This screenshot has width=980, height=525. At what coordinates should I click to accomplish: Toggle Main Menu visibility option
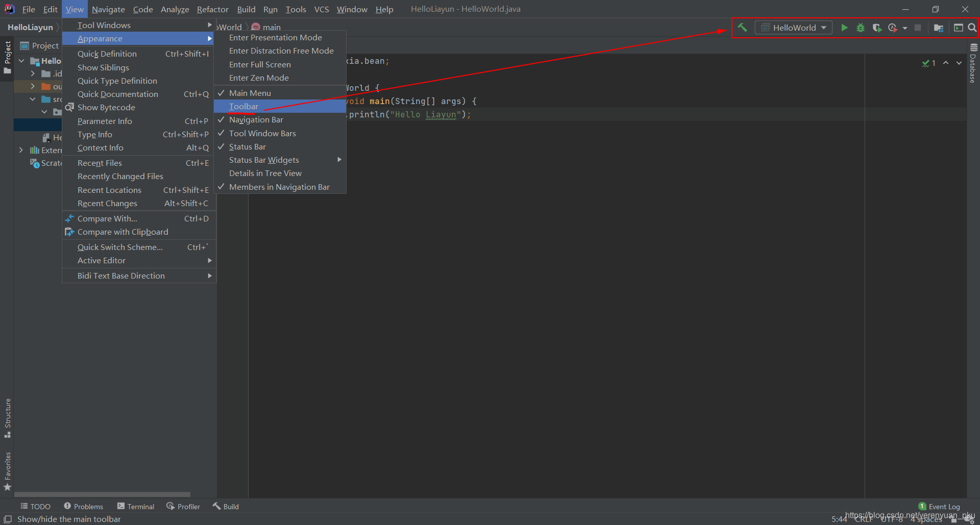[280, 93]
